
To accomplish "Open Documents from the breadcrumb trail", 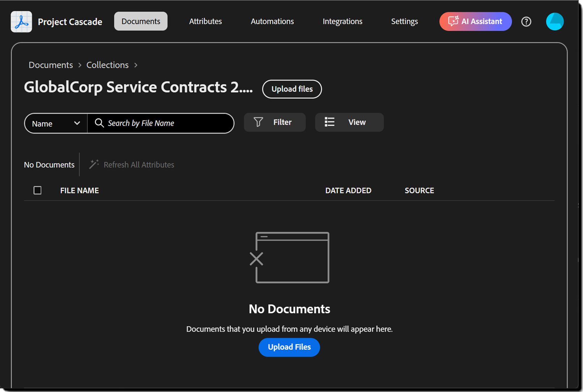I will (51, 65).
